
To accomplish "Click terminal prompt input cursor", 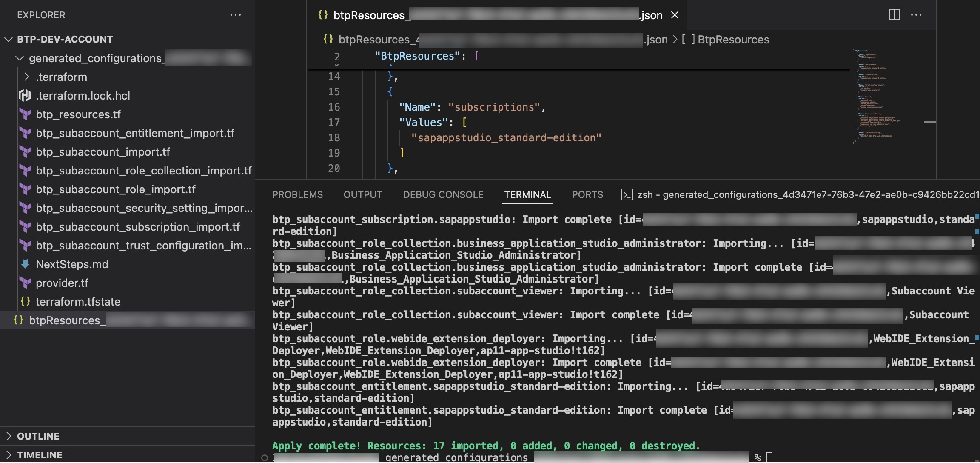I will click(769, 457).
